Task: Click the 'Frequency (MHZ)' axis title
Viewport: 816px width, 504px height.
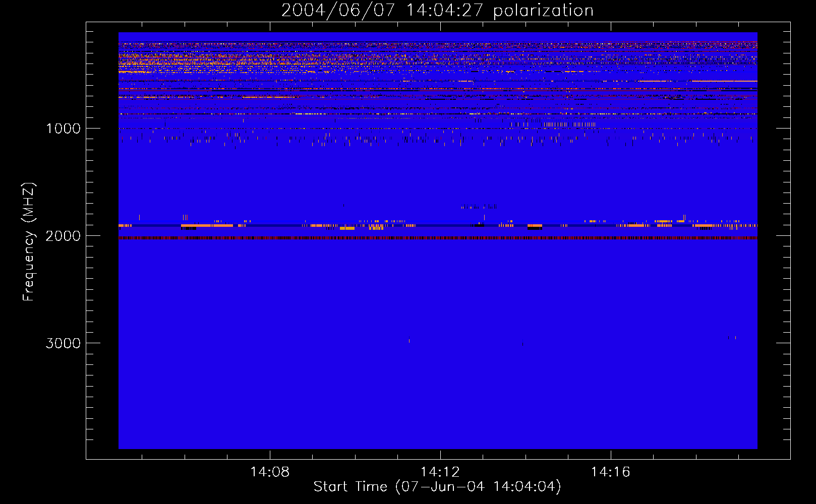Action: pos(28,242)
